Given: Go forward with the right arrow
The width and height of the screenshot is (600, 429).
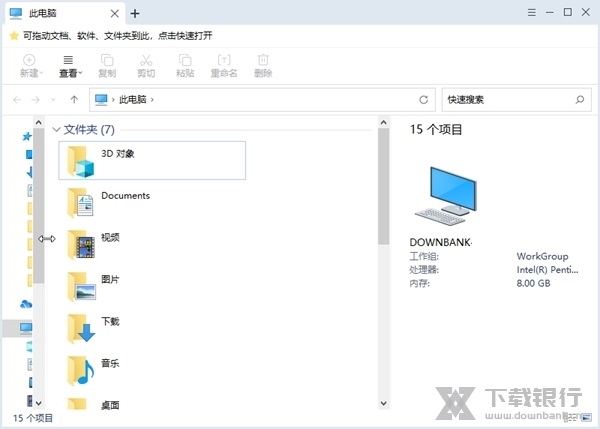Looking at the screenshot, I should click(36, 100).
